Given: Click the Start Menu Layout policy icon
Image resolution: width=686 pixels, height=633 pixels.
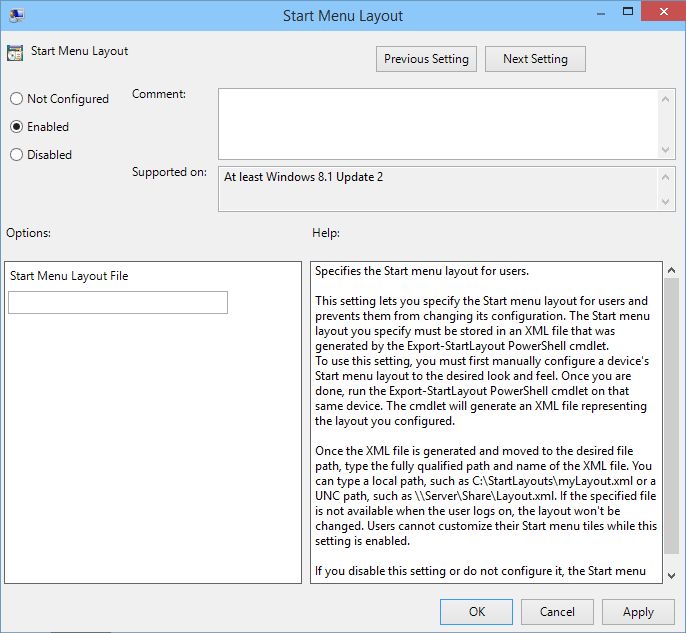Looking at the screenshot, I should 15,53.
